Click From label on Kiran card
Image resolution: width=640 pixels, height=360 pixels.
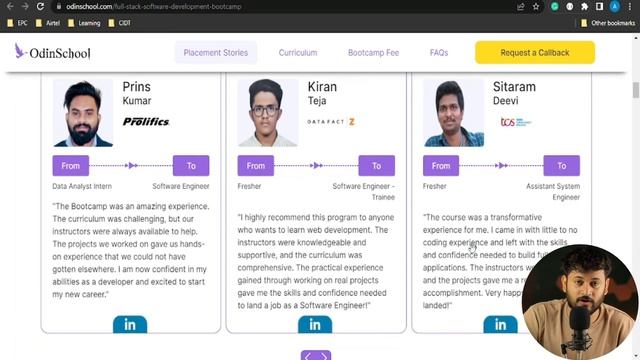(x=256, y=166)
